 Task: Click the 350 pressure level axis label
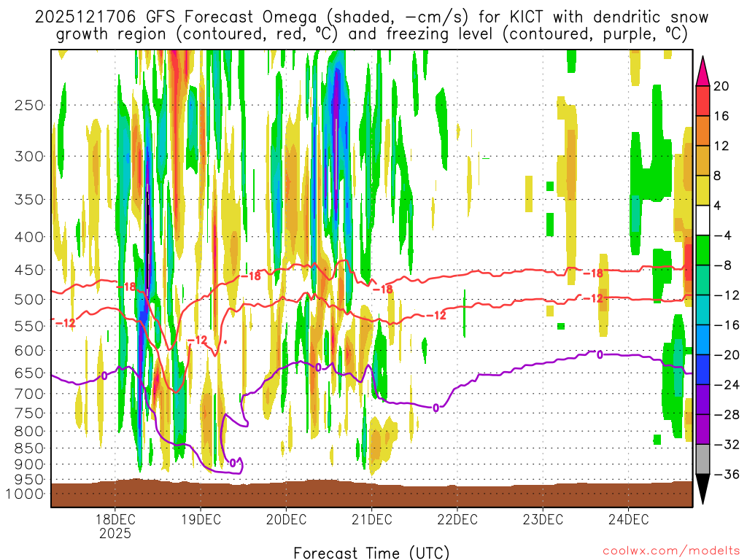point(29,200)
